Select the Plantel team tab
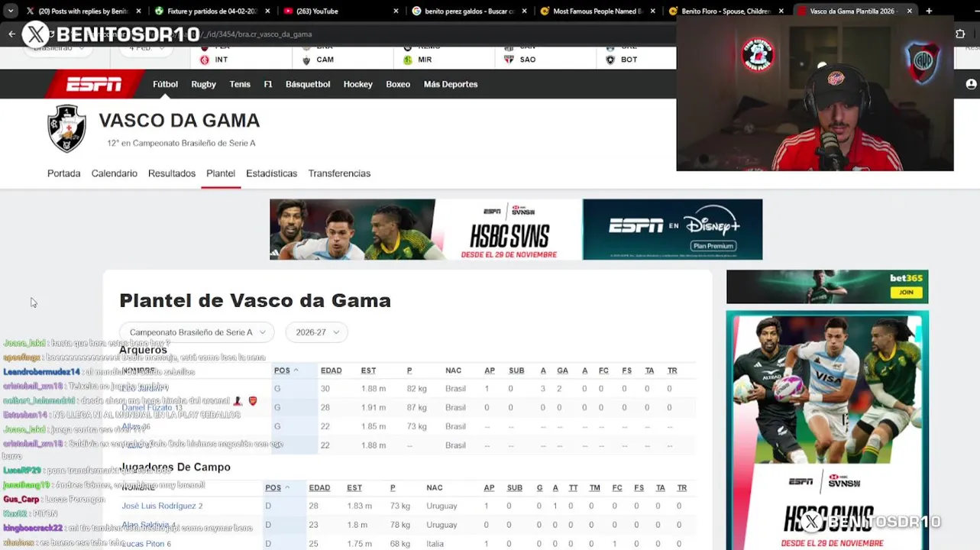 coord(221,173)
